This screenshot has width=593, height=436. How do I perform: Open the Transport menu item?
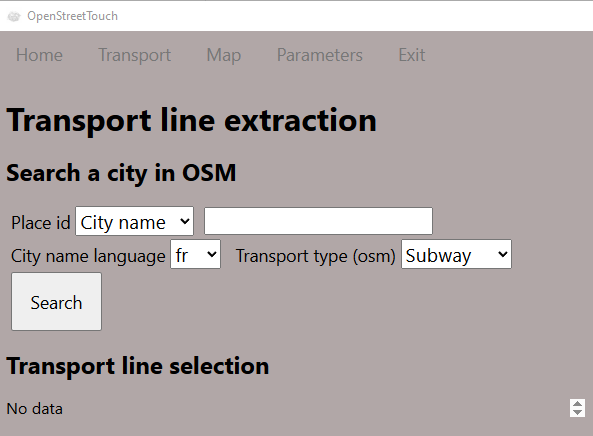[135, 55]
